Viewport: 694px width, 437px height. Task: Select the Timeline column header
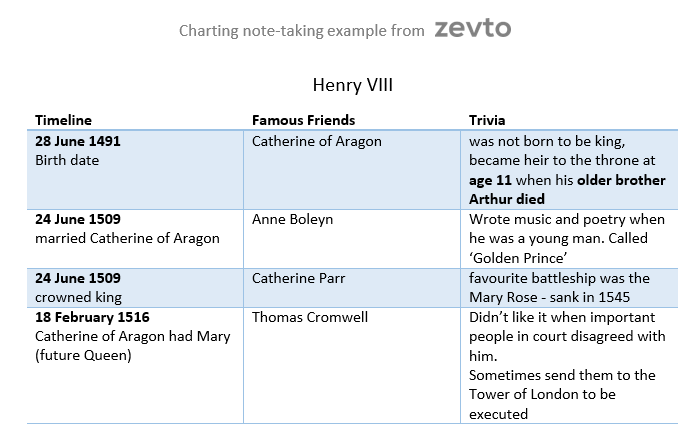[x=63, y=120]
